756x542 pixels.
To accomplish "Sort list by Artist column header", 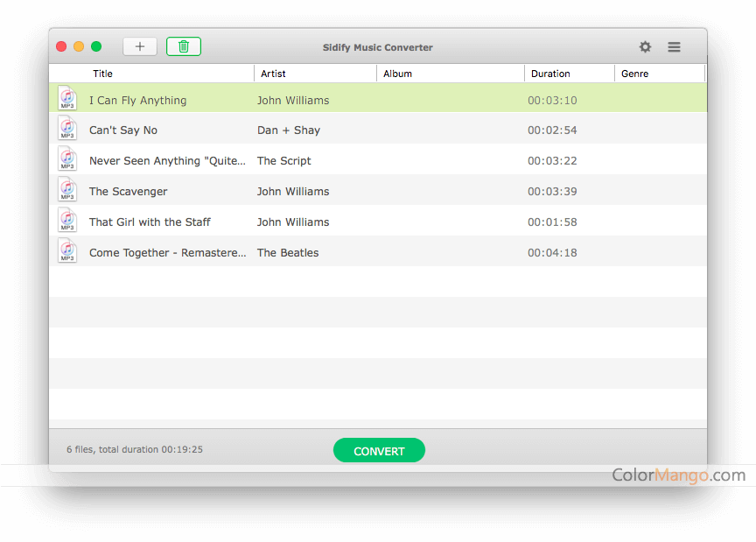I will (273, 74).
